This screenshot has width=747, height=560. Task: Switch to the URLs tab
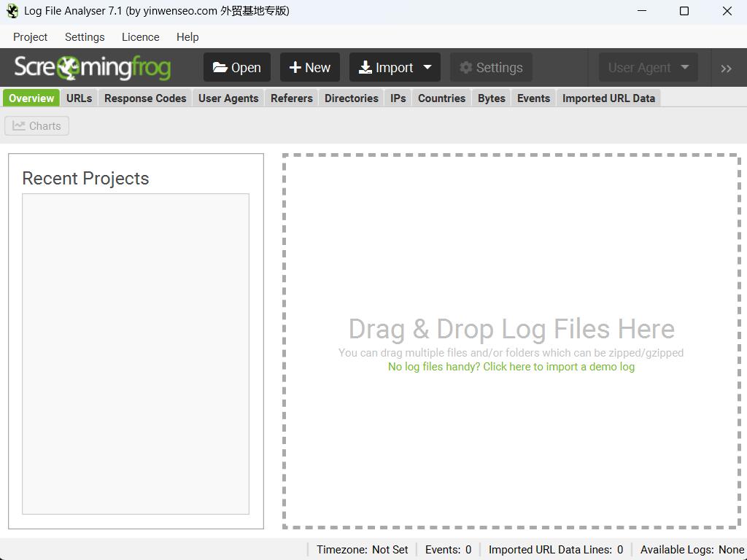pos(79,98)
